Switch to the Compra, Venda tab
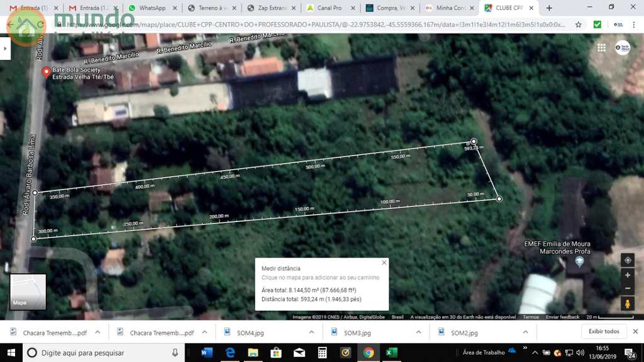644x362 pixels. coord(390,8)
